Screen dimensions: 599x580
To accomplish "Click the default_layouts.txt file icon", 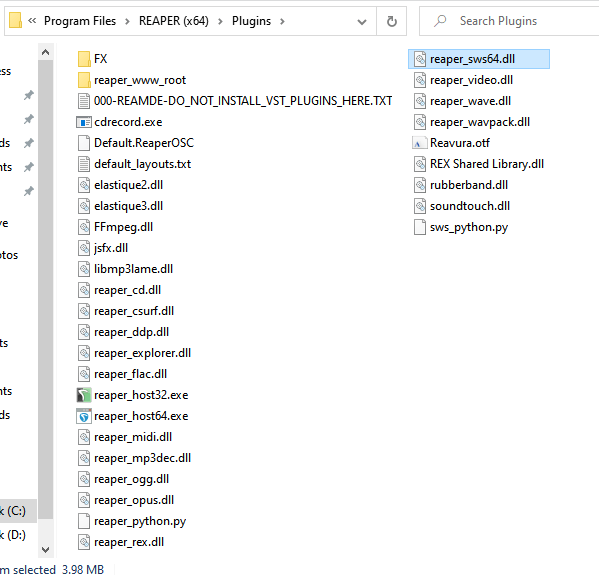I will (84, 164).
